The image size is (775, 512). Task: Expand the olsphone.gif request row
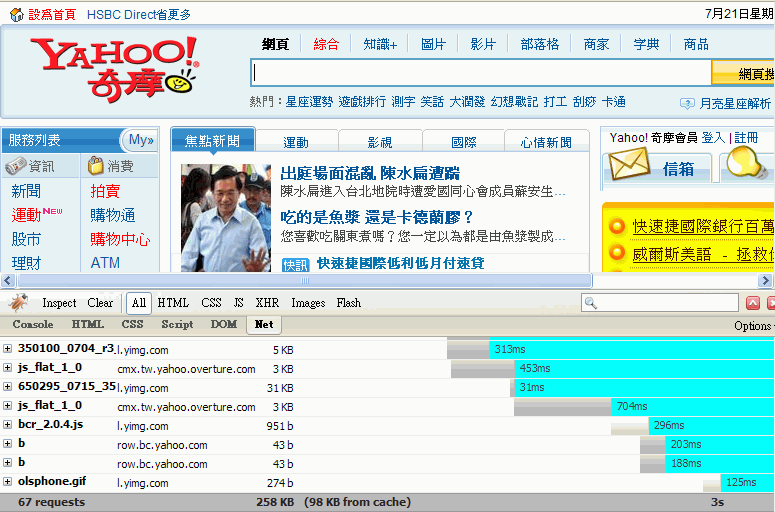point(7,481)
